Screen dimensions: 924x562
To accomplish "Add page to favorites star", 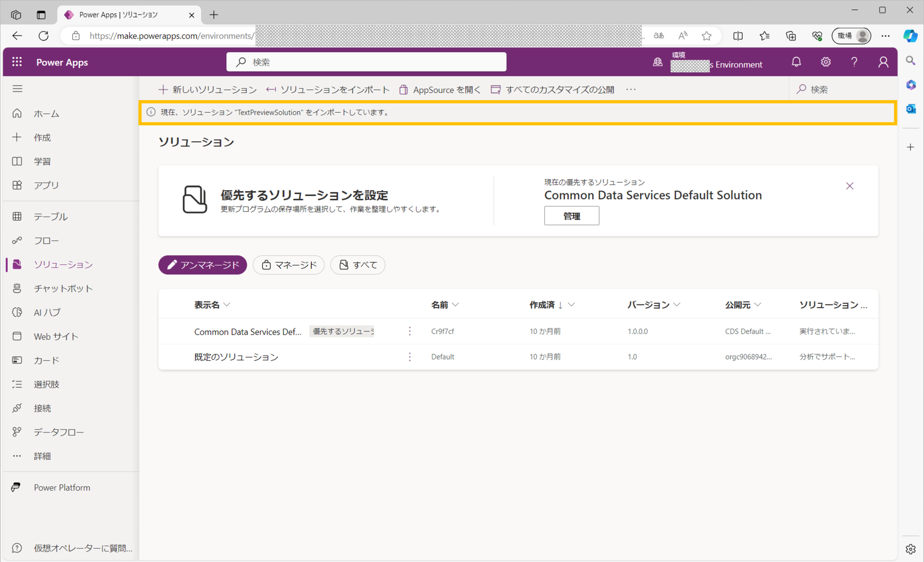I will pyautogui.click(x=706, y=36).
